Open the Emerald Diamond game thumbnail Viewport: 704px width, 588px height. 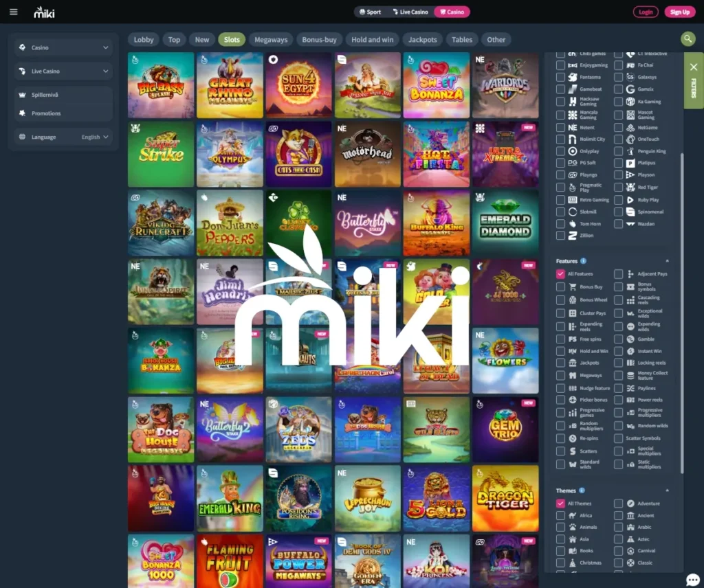click(505, 223)
